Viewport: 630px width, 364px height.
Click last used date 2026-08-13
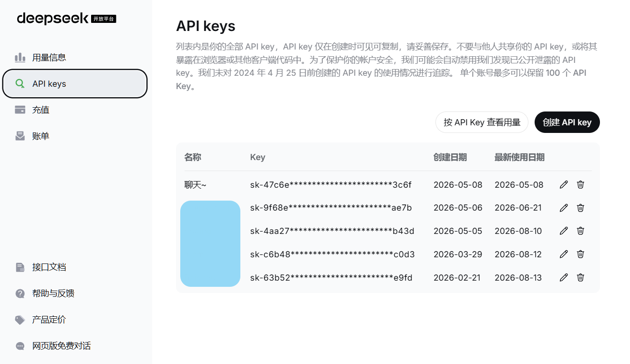[518, 278]
